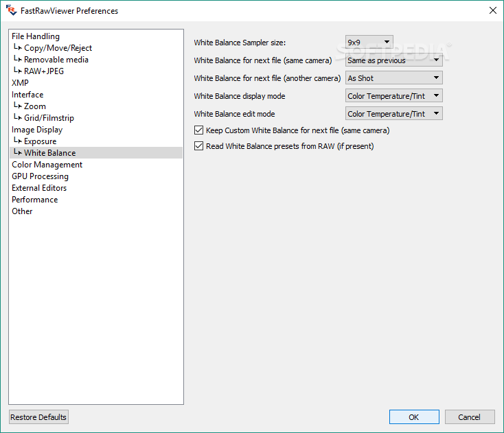
Task: Select Copy/Move/Reject in the tree
Action: point(58,48)
